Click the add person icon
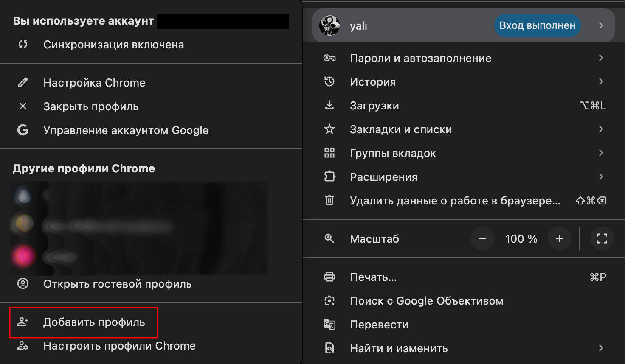The height and width of the screenshot is (364, 625). point(23,322)
